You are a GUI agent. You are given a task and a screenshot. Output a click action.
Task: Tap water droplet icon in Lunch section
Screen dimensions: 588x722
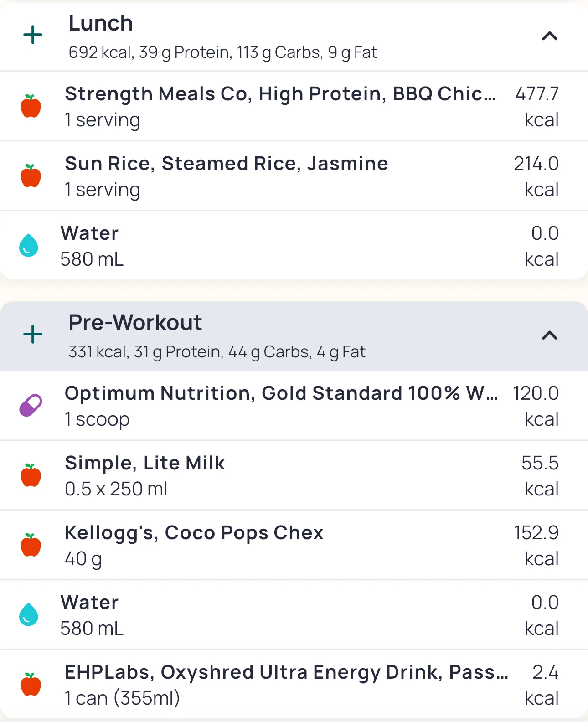29,246
